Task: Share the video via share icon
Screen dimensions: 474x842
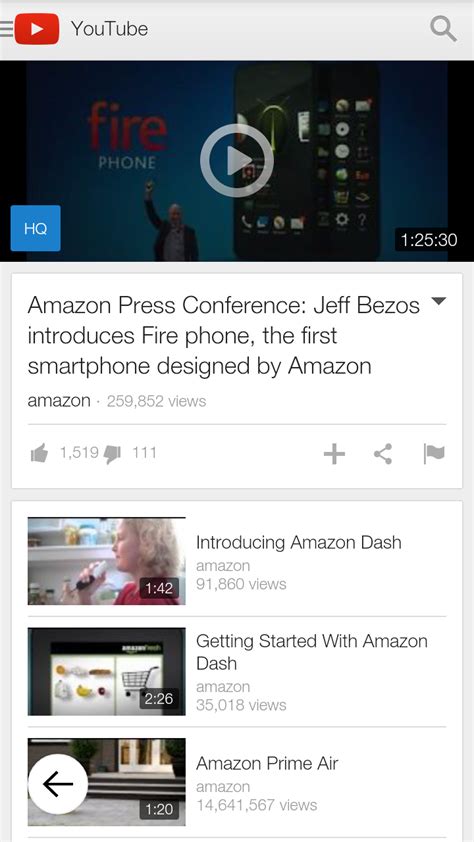Action: pyautogui.click(x=383, y=454)
